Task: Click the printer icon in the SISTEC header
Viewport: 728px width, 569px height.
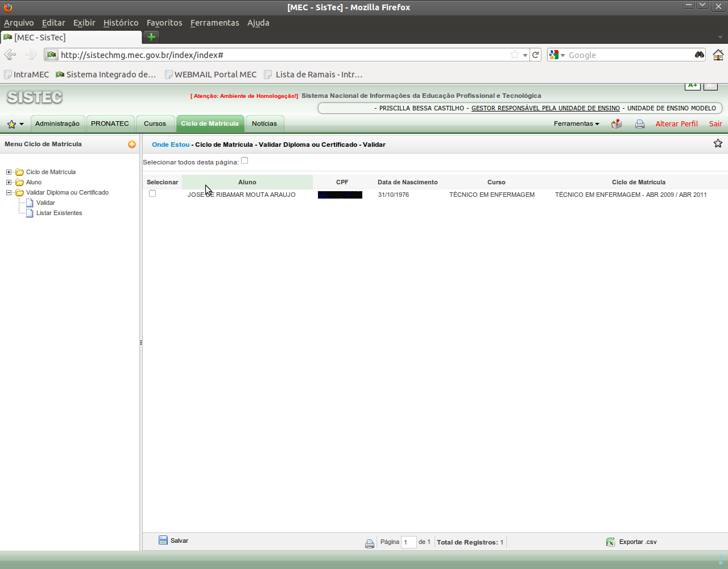Action: coord(640,124)
